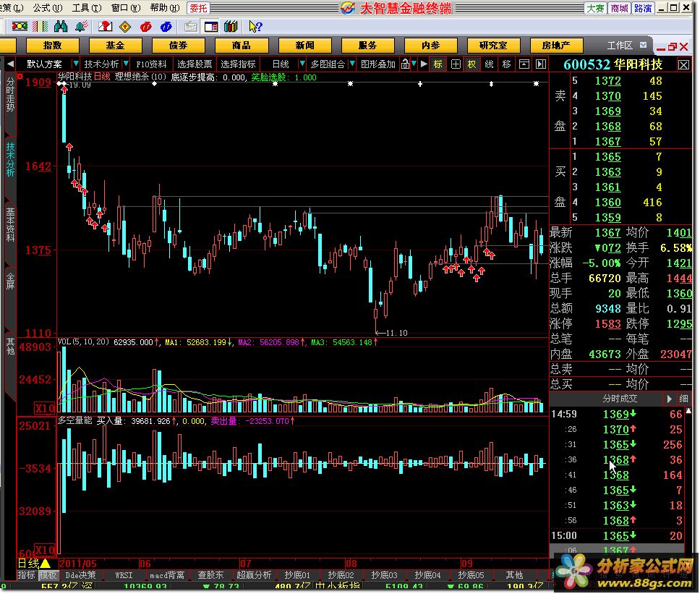Select the 超赢分析 indicator tab

tap(254, 574)
